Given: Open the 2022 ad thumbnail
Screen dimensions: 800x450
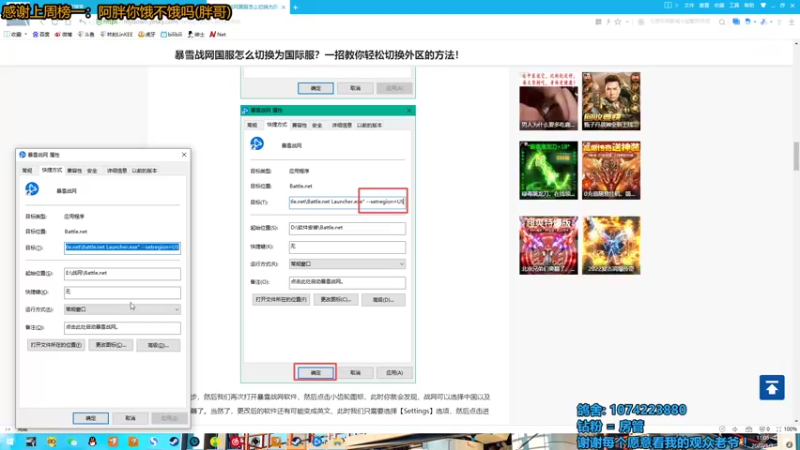Looking at the screenshot, I should pyautogui.click(x=611, y=245).
